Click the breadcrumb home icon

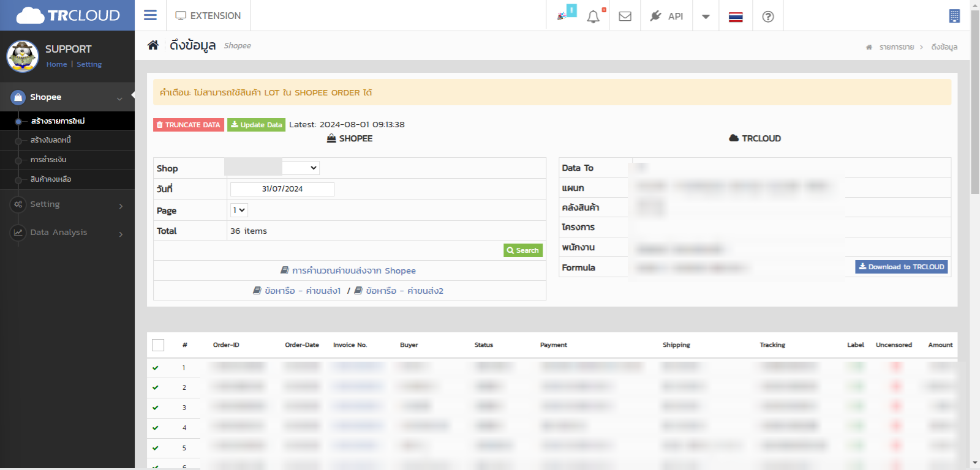(869, 47)
